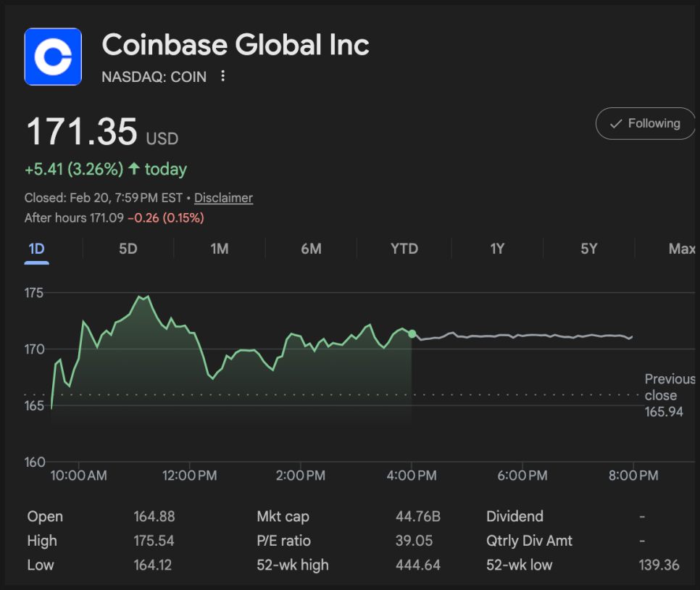The image size is (700, 590).
Task: Click the checkmark in the Following button
Action: coord(616,124)
